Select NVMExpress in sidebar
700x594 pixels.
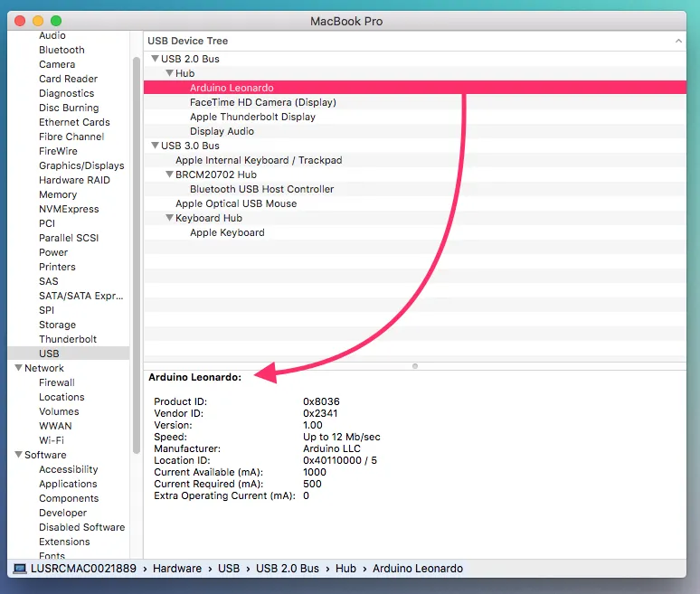point(69,209)
